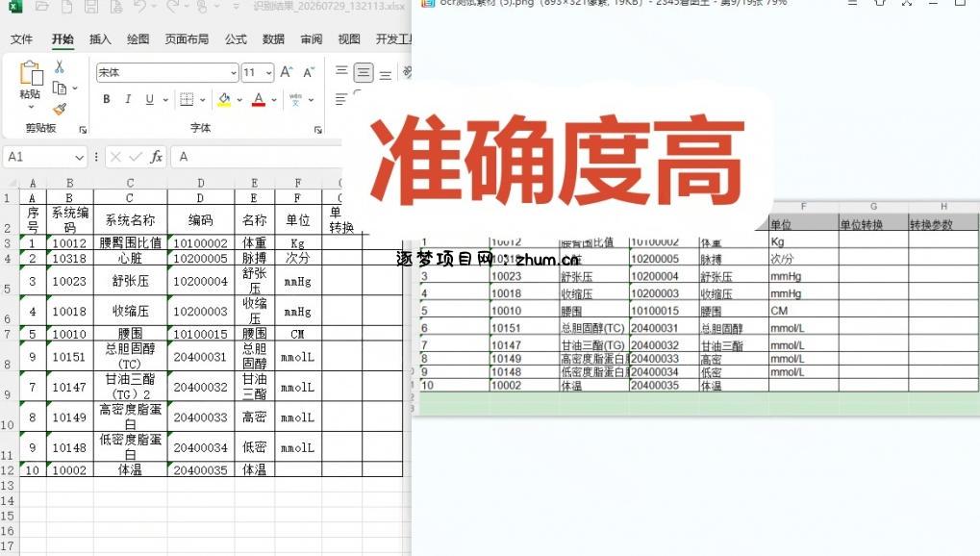Click the Redo arrow in quick access bar
Viewport: 980px width, 556px height.
[173, 7]
